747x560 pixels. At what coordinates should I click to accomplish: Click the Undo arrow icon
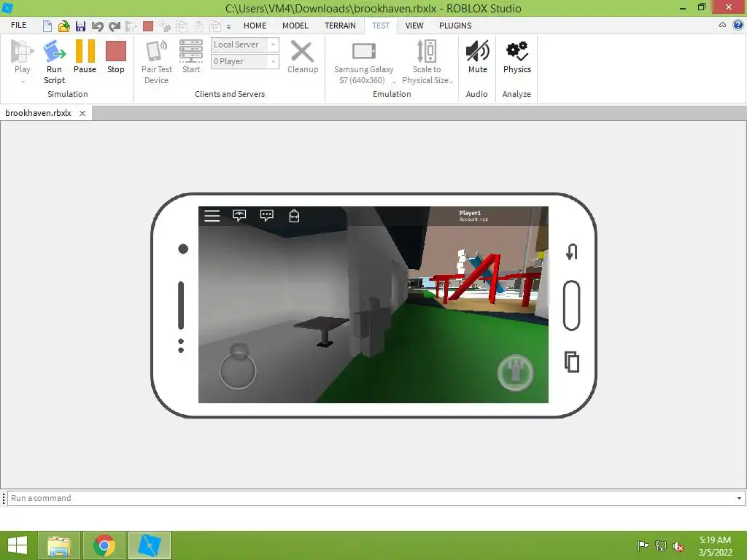pos(97,26)
